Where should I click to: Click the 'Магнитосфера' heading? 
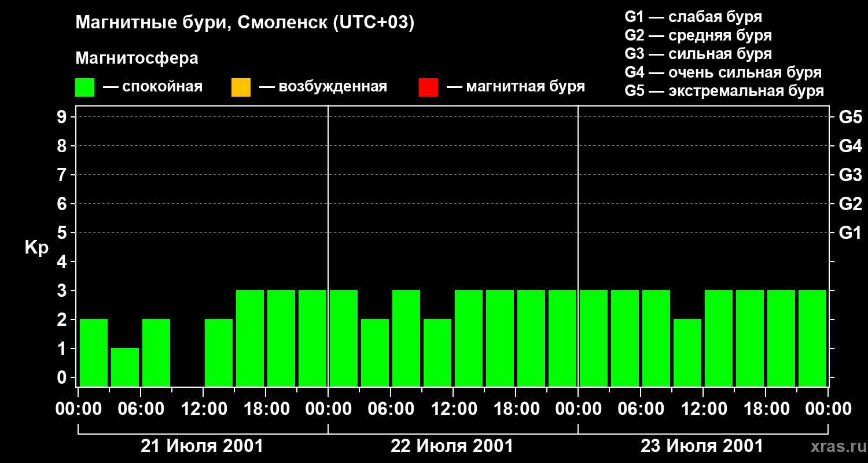[137, 58]
